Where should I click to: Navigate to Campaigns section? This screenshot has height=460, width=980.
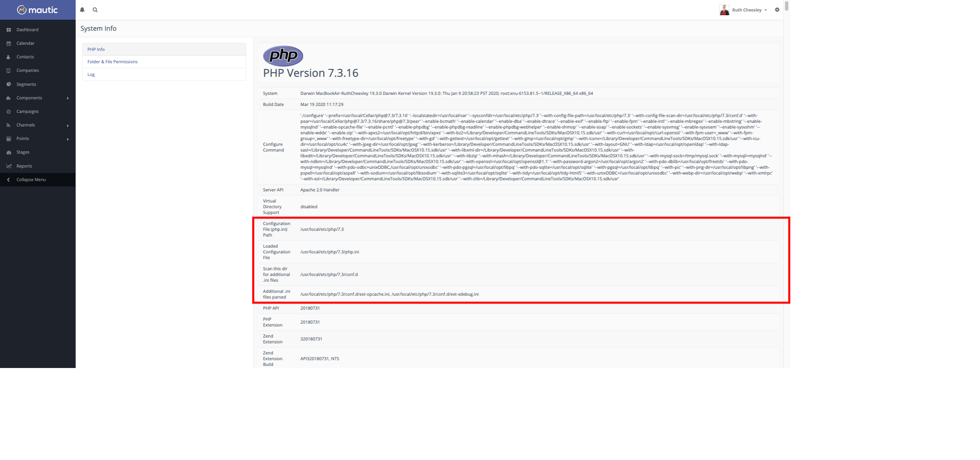click(27, 111)
